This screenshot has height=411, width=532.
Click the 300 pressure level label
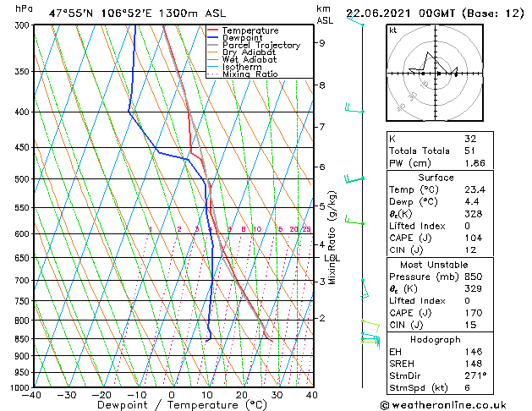click(x=24, y=25)
